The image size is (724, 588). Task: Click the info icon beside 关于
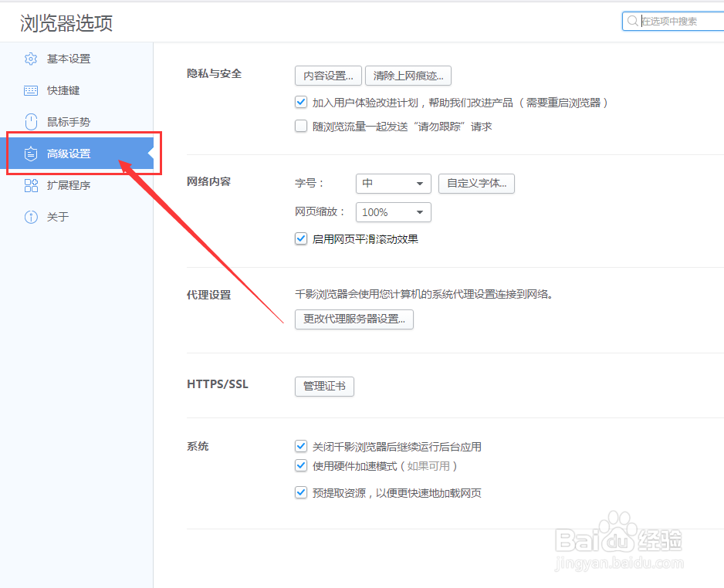(31, 217)
